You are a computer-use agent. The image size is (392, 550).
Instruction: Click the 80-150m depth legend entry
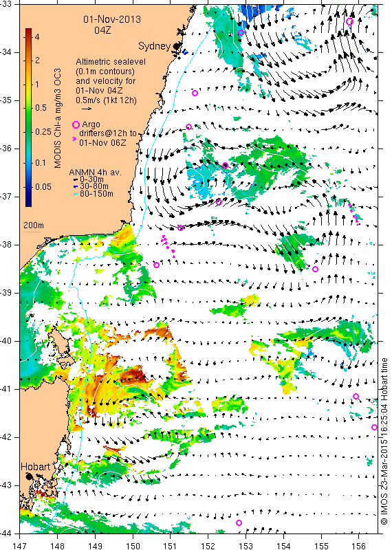tap(93, 194)
